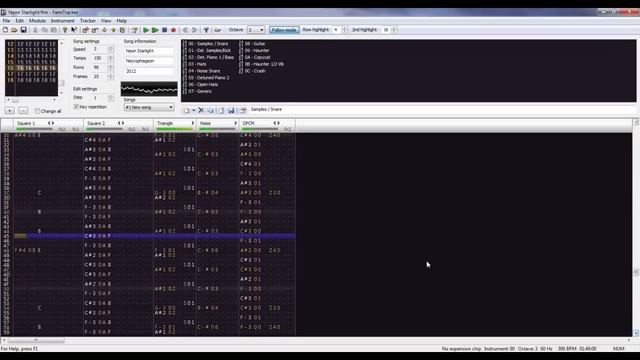This screenshot has width=640, height=360.
Task: Clone the selected instrument icon
Action: (211, 110)
